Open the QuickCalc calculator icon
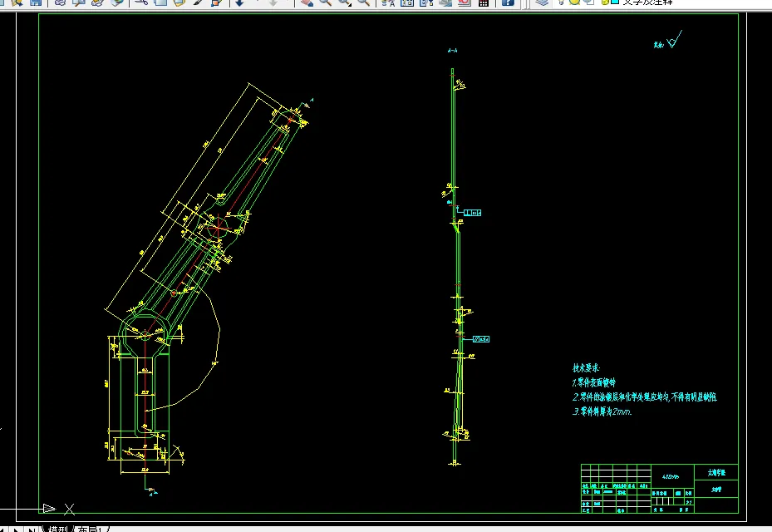 [484, 2]
